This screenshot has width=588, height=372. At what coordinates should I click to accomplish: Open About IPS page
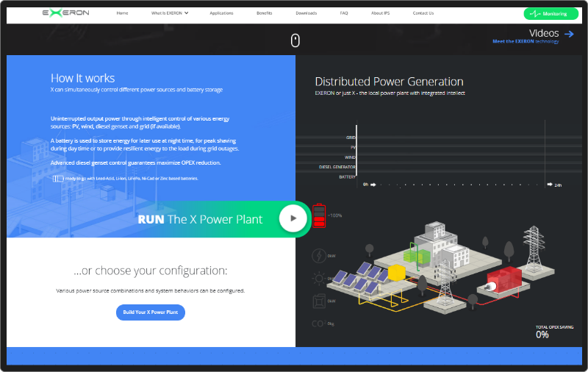coord(380,13)
